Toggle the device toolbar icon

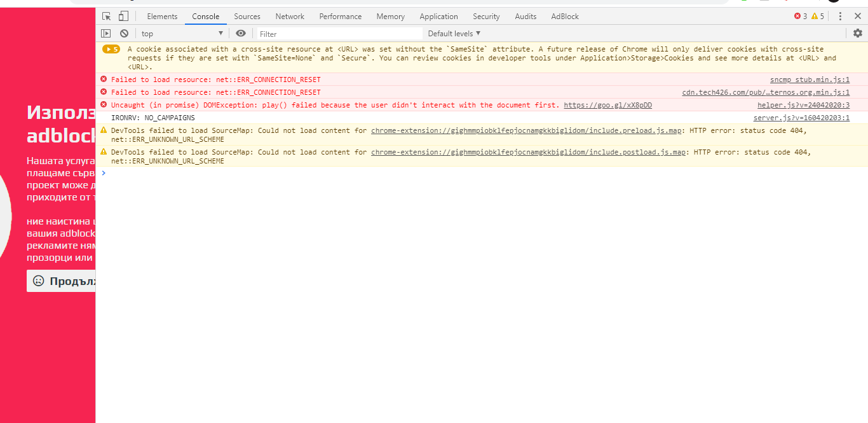pos(123,17)
